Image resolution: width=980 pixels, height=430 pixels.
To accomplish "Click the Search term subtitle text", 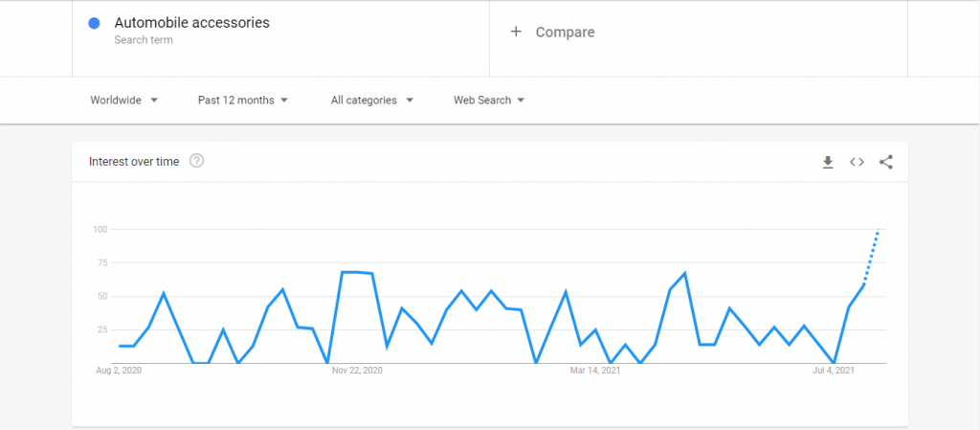I will [144, 40].
